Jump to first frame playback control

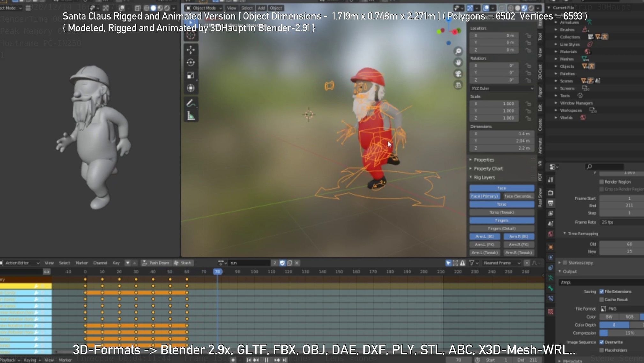tap(249, 360)
